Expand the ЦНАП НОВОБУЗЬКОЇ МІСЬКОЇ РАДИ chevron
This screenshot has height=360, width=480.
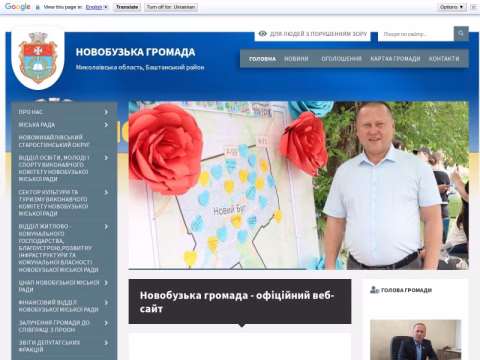pos(106,283)
